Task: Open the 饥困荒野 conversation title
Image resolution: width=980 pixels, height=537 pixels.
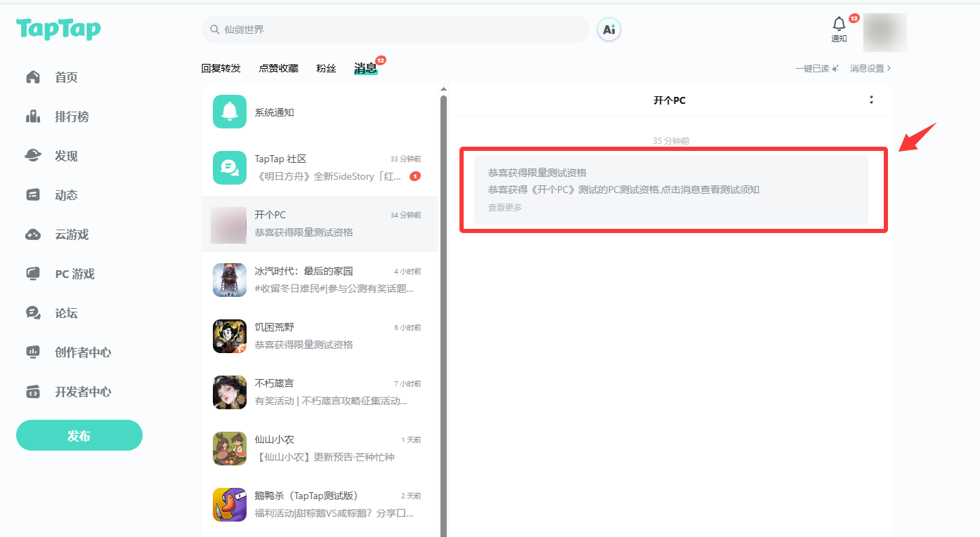Action: click(x=274, y=327)
